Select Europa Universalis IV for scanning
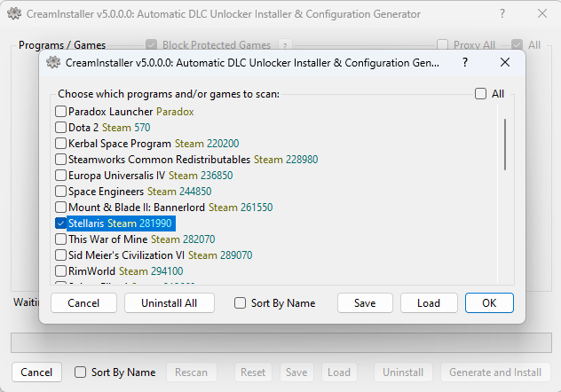 [x=61, y=176]
